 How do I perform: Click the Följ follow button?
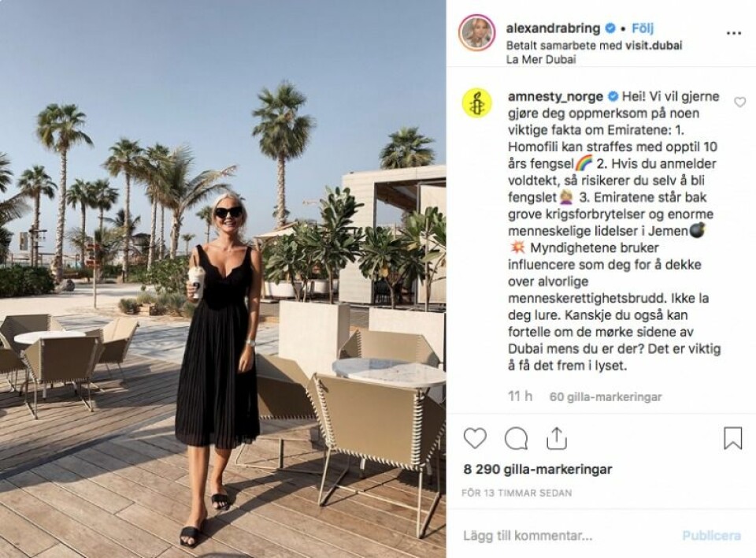point(643,28)
